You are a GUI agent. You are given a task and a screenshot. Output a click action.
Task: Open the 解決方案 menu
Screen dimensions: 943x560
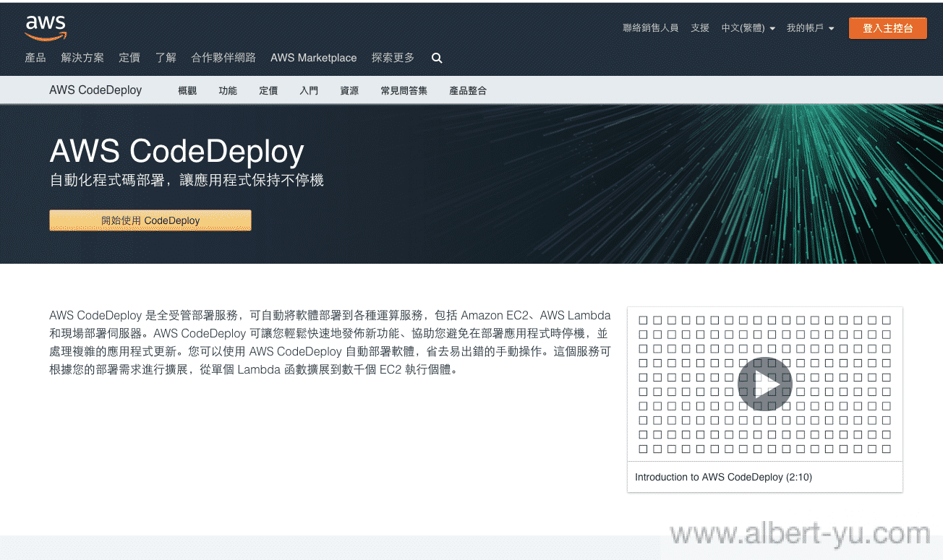coord(82,58)
